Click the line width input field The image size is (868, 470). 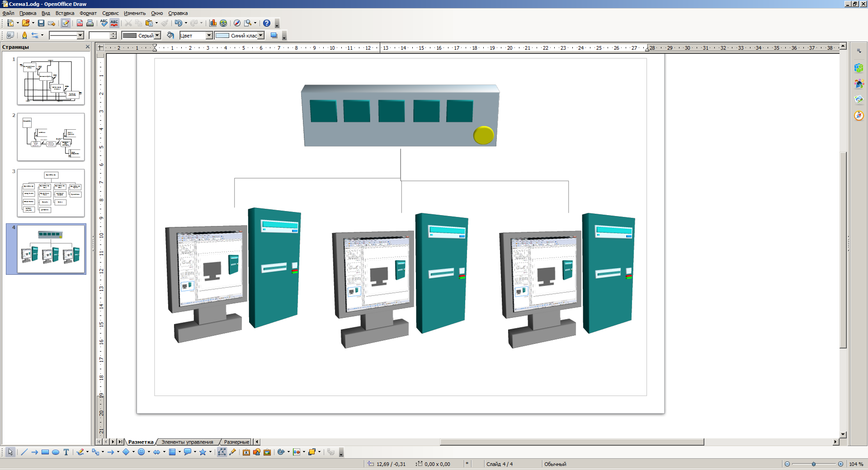click(x=99, y=35)
